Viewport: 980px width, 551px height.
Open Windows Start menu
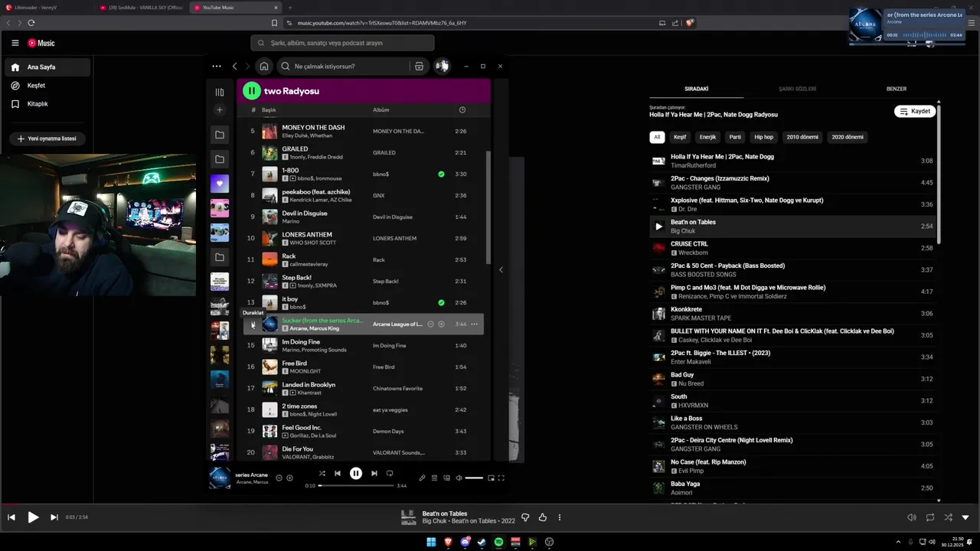pyautogui.click(x=431, y=542)
